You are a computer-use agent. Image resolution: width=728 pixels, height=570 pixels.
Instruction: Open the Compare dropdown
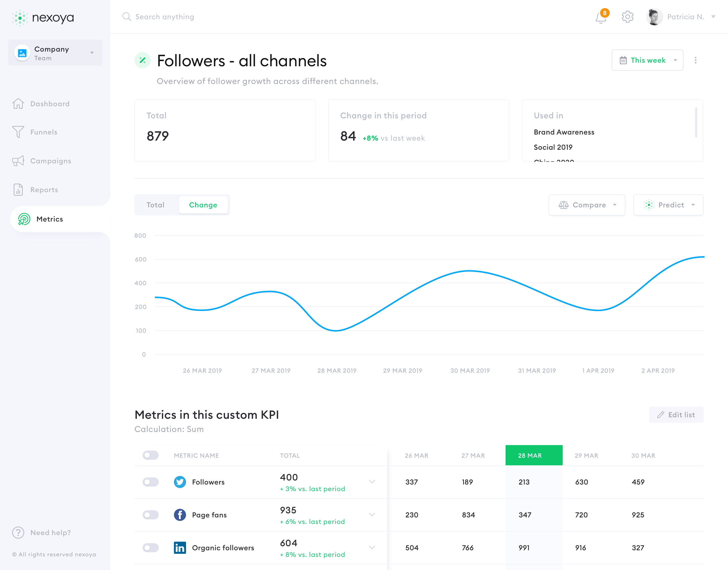pos(586,205)
